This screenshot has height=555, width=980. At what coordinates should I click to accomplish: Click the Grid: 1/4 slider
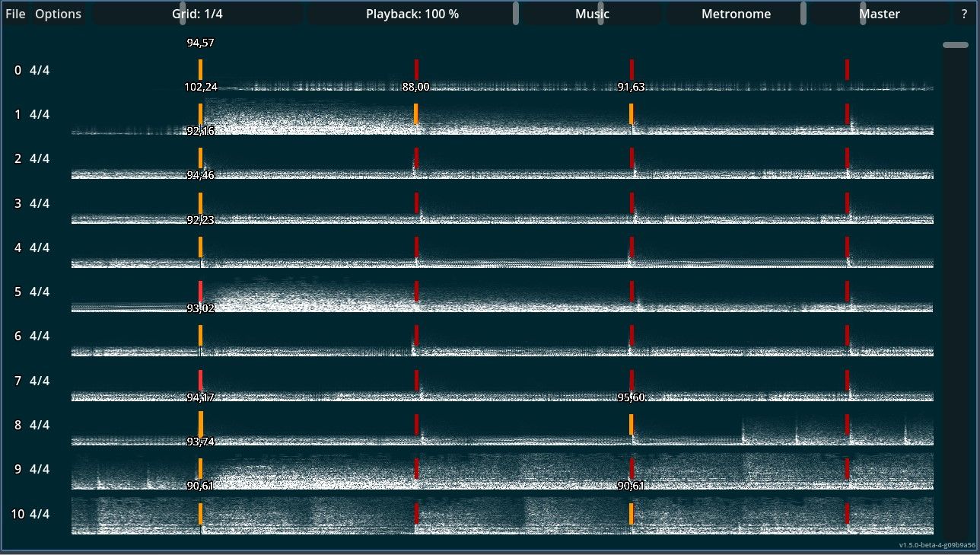tap(197, 14)
